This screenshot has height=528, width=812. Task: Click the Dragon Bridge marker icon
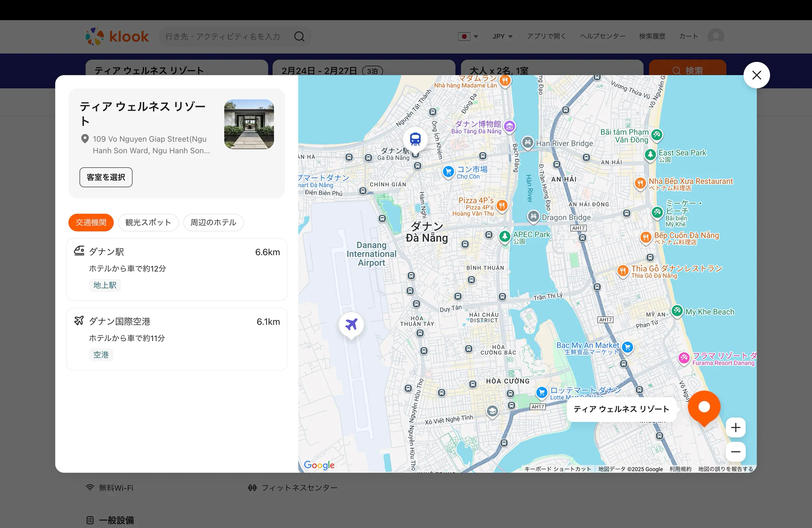click(x=533, y=216)
